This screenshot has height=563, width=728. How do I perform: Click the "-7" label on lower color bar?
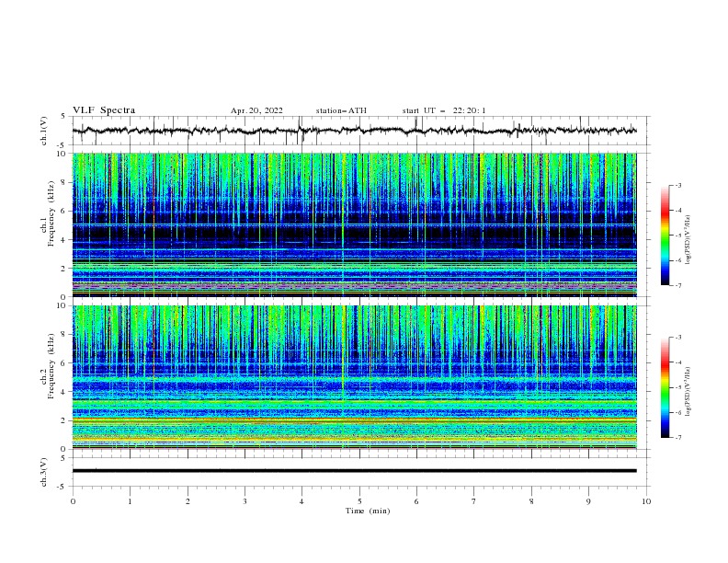coord(677,438)
